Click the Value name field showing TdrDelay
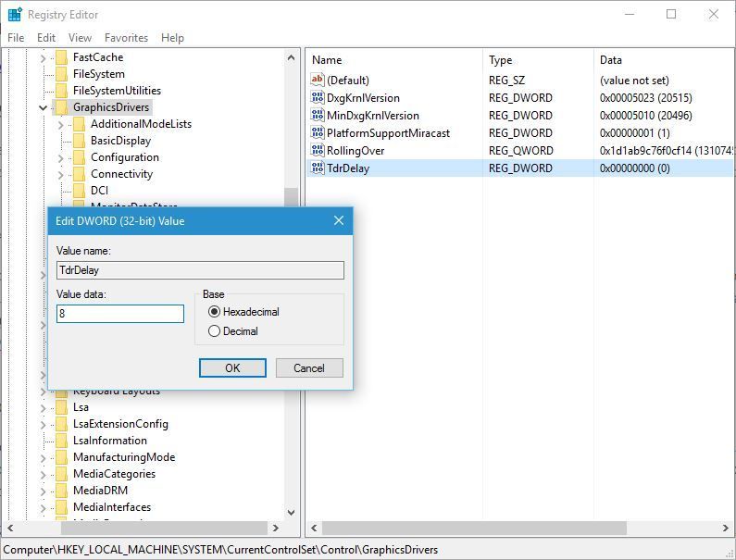The width and height of the screenshot is (736, 560). 200,270
